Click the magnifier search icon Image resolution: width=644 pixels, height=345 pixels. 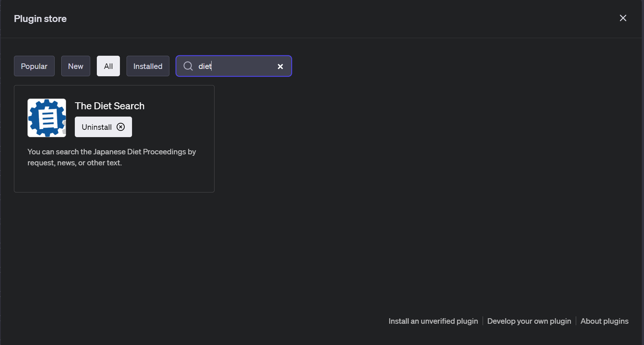point(188,66)
